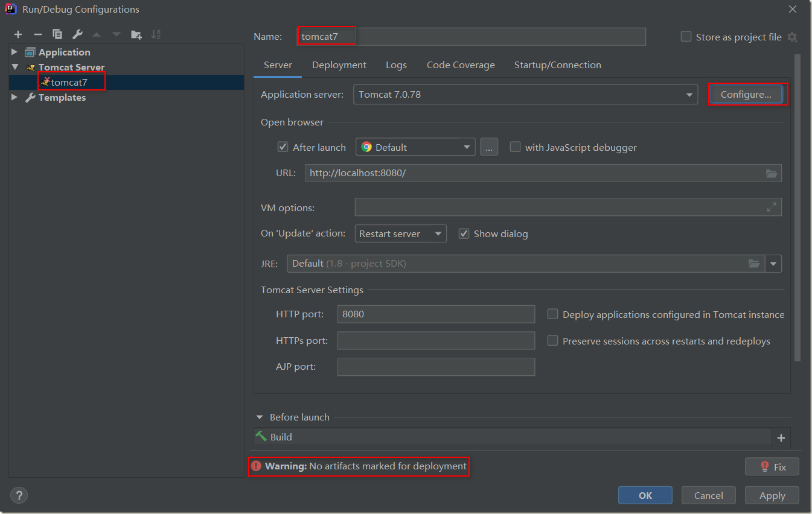Uncheck the Show dialog checkbox
This screenshot has height=514, width=812.
tap(464, 233)
